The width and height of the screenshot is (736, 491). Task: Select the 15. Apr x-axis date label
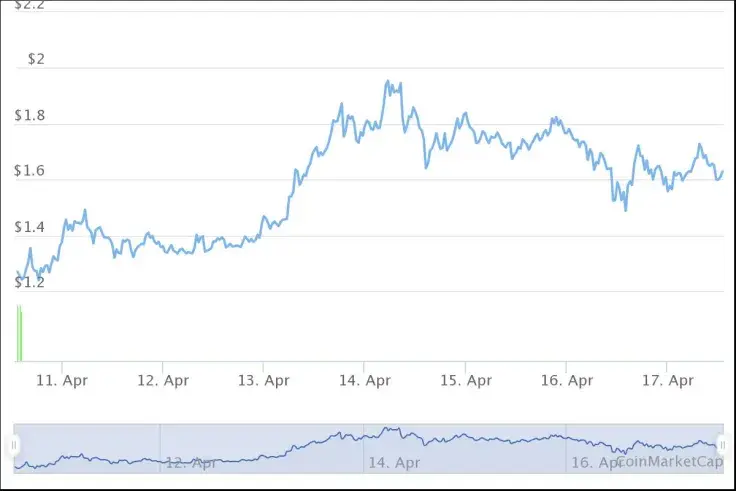(465, 380)
